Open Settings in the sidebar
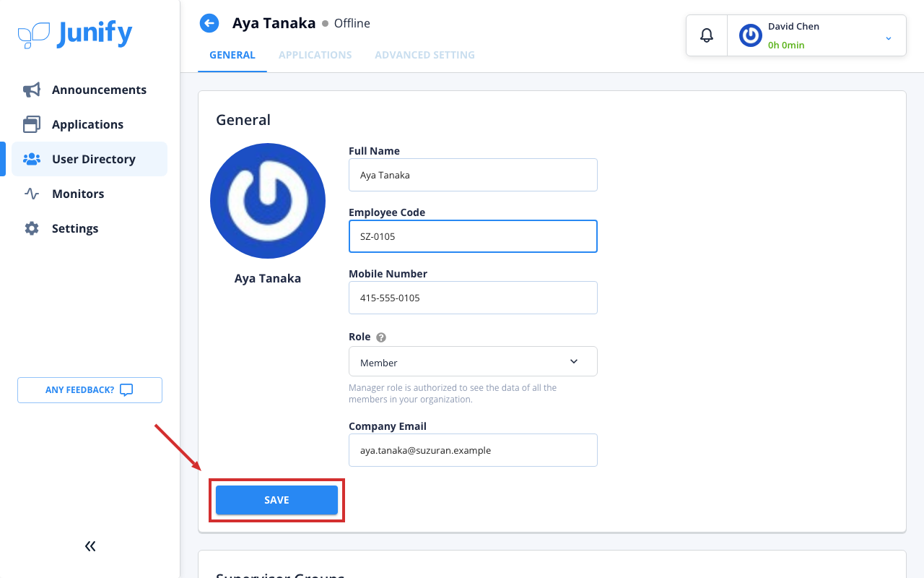Screen dimensions: 924x578 90,228
